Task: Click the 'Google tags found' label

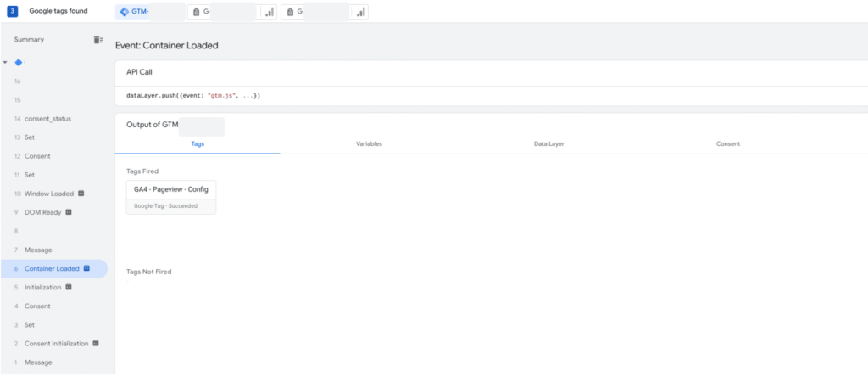Action: (58, 11)
